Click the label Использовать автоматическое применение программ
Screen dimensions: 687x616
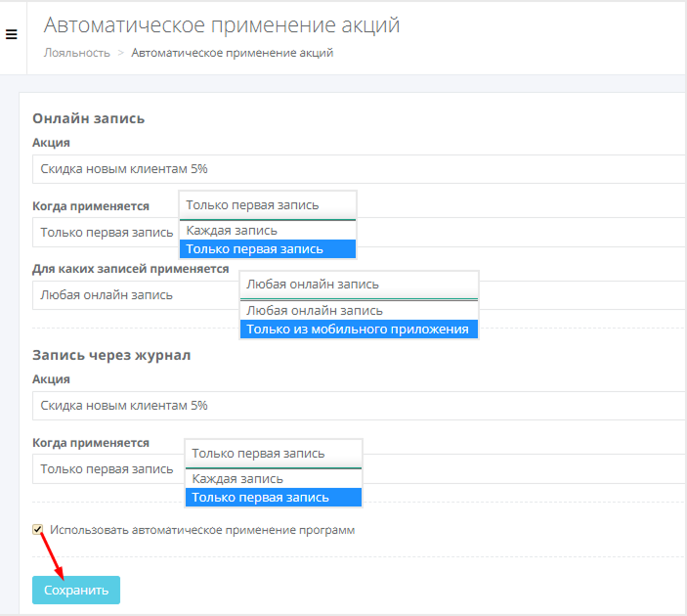[201, 530]
